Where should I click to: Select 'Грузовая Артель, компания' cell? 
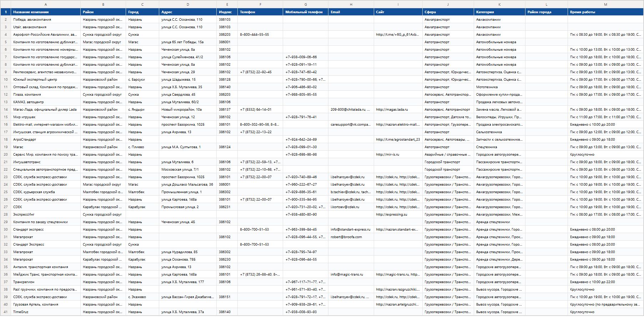pyautogui.click(x=46, y=305)
